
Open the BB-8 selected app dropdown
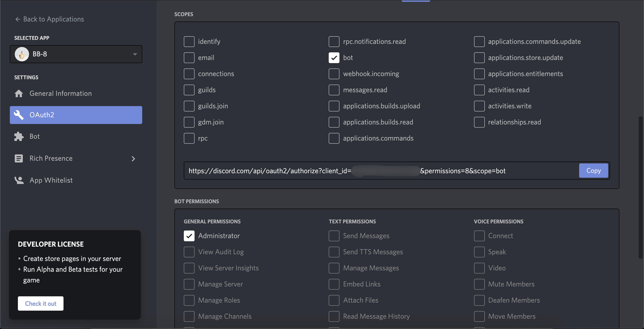pos(76,54)
